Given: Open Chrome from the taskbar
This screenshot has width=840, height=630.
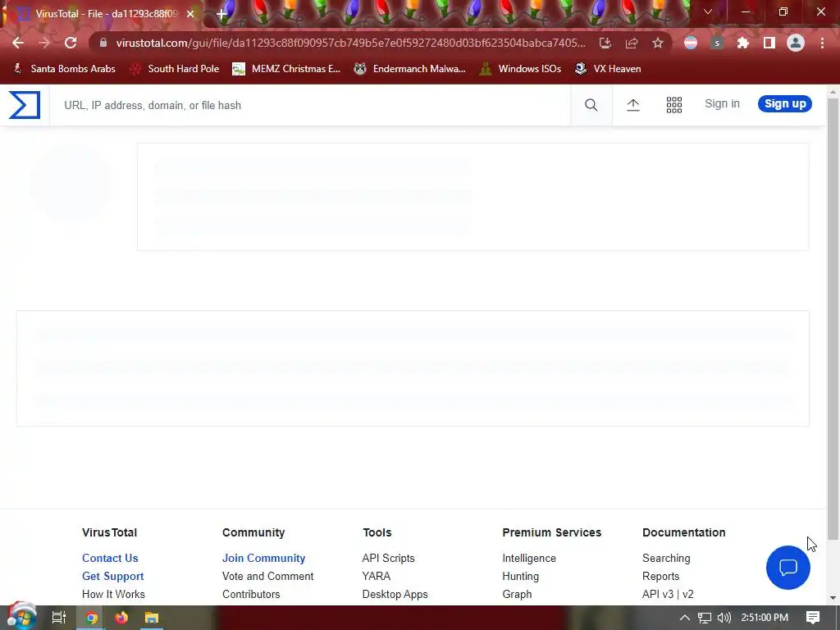Looking at the screenshot, I should [x=92, y=618].
